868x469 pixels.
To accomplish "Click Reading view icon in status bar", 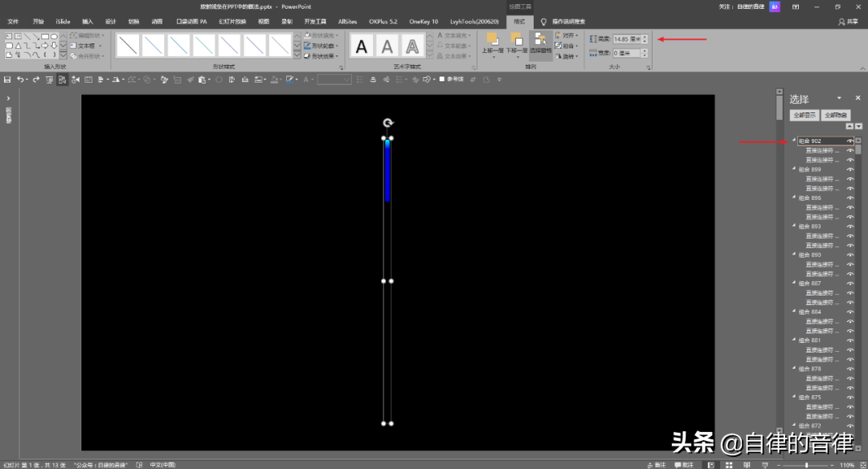I will tap(747, 465).
